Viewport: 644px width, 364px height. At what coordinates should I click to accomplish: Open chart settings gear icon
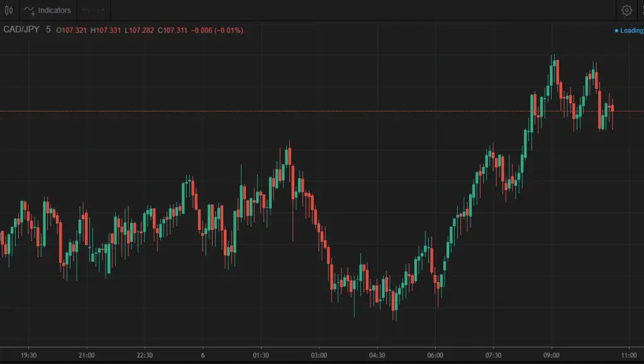(626, 10)
